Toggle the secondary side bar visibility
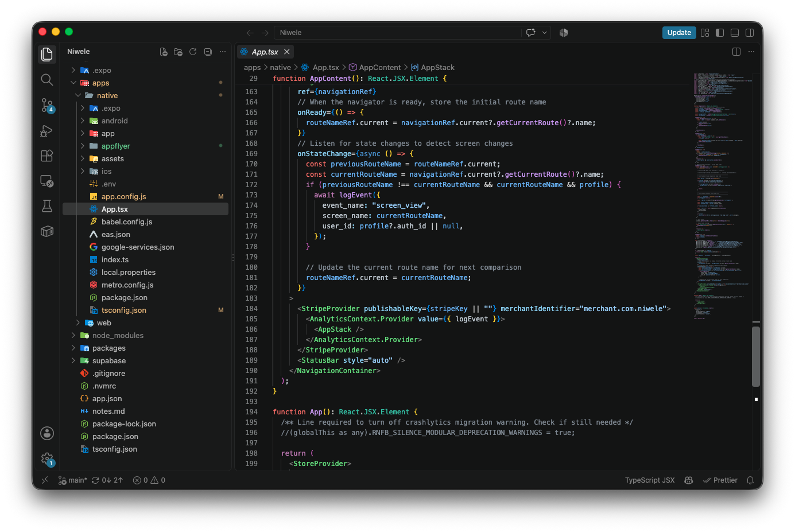795x532 pixels. 750,33
